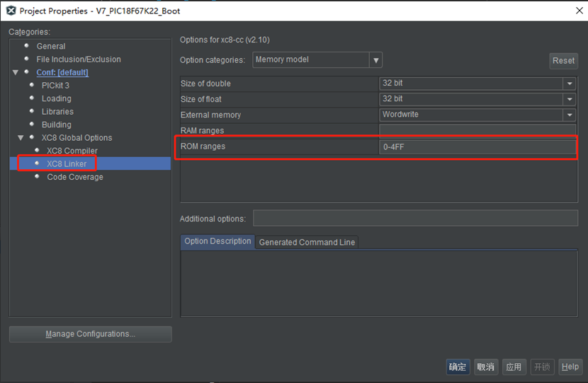Click the Additional options text field
This screenshot has height=383, width=588.
pos(416,219)
